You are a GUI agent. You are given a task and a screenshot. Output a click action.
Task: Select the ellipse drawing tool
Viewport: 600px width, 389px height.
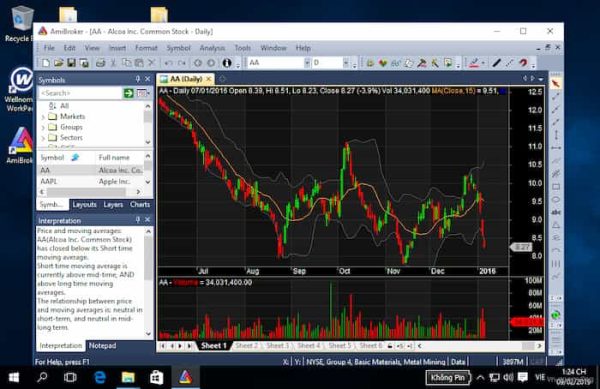tap(556, 200)
